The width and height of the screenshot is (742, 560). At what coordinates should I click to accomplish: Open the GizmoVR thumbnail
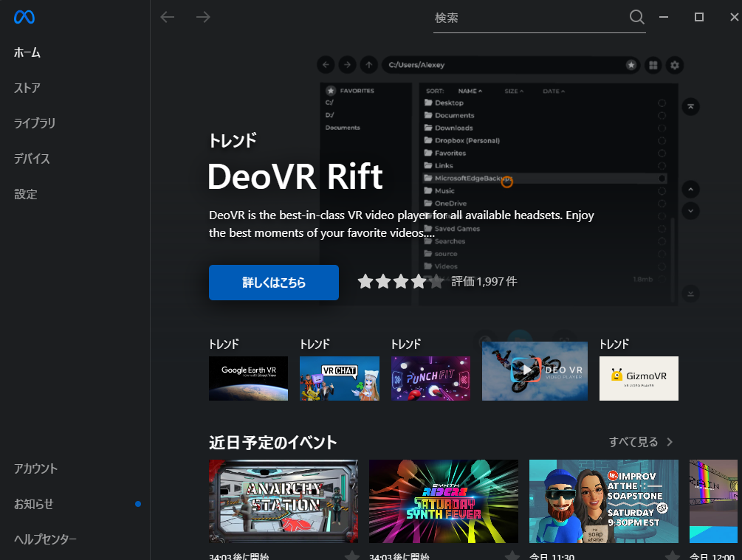click(639, 378)
